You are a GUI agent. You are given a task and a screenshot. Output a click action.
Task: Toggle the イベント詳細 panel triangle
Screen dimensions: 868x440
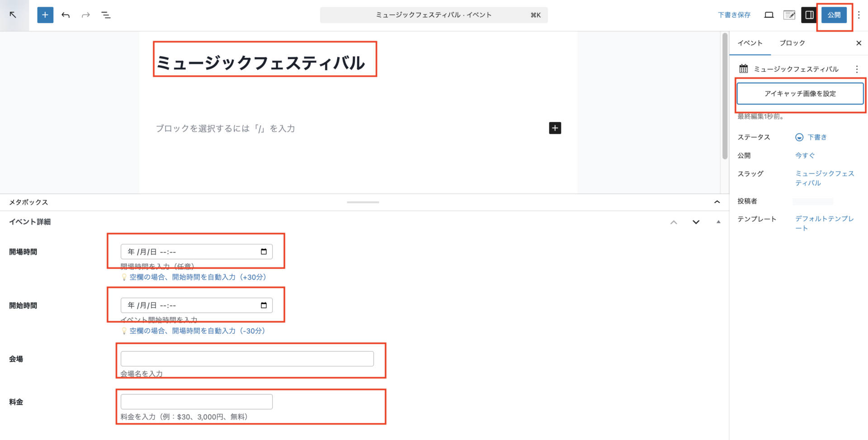click(x=718, y=222)
